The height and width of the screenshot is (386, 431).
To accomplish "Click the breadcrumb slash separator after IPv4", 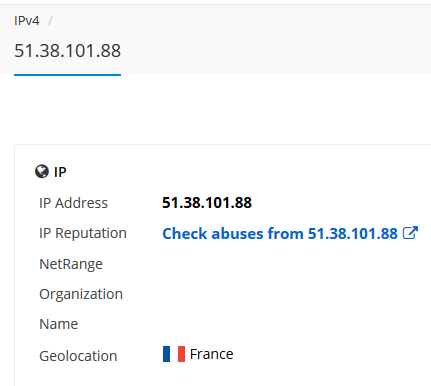I will pos(50,21).
